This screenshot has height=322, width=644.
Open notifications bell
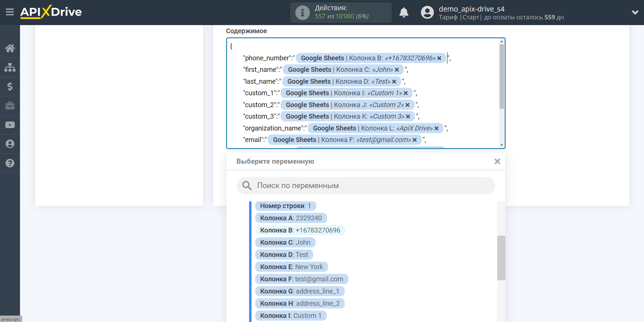[x=404, y=13]
